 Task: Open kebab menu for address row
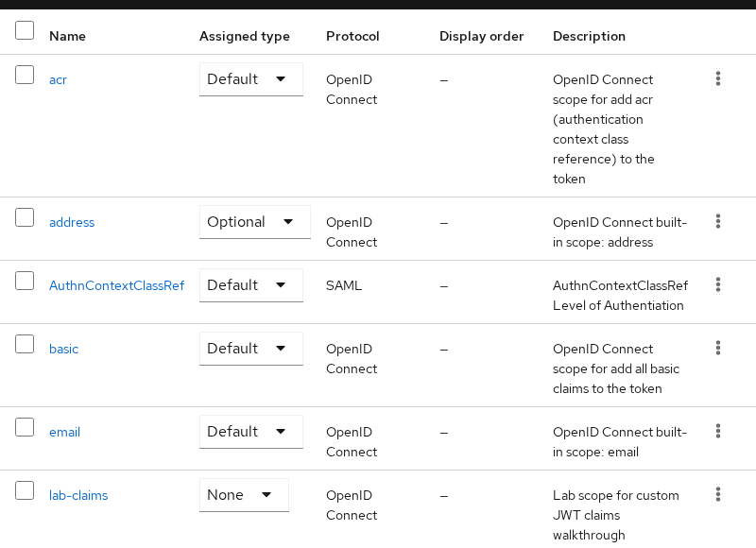(x=718, y=221)
